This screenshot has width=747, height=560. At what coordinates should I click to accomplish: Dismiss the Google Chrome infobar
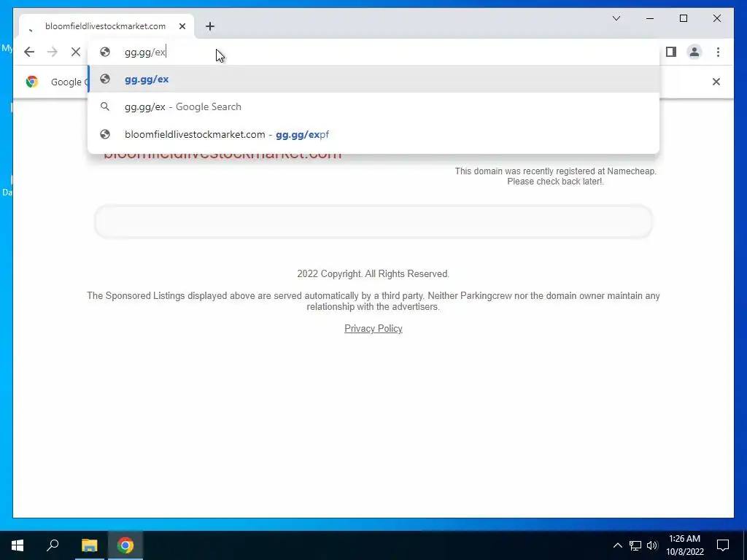click(716, 82)
